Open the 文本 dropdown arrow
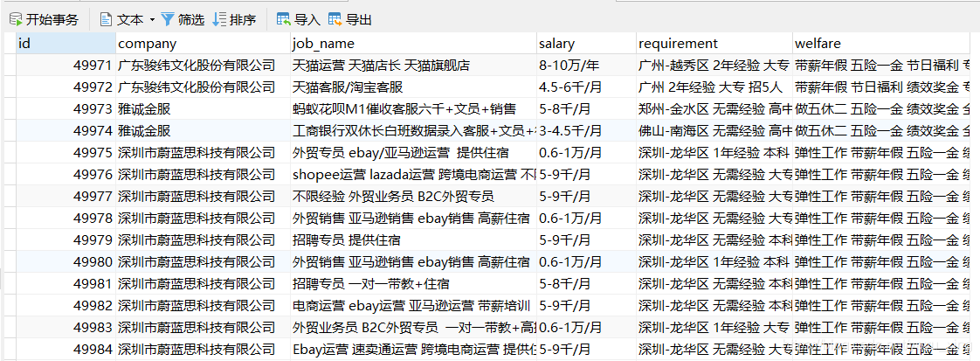The height and width of the screenshot is (361, 980). [152, 21]
